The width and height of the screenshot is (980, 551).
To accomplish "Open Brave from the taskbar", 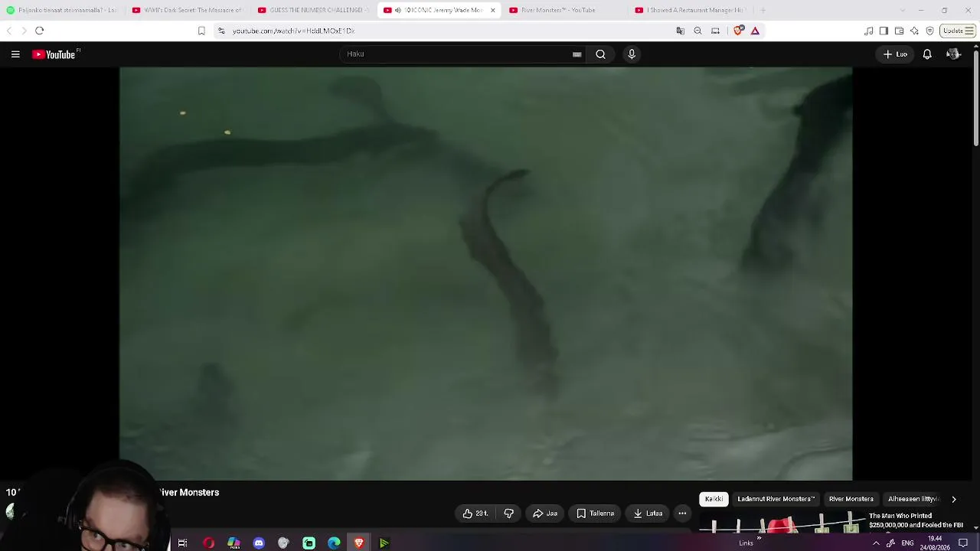I will coord(359,543).
